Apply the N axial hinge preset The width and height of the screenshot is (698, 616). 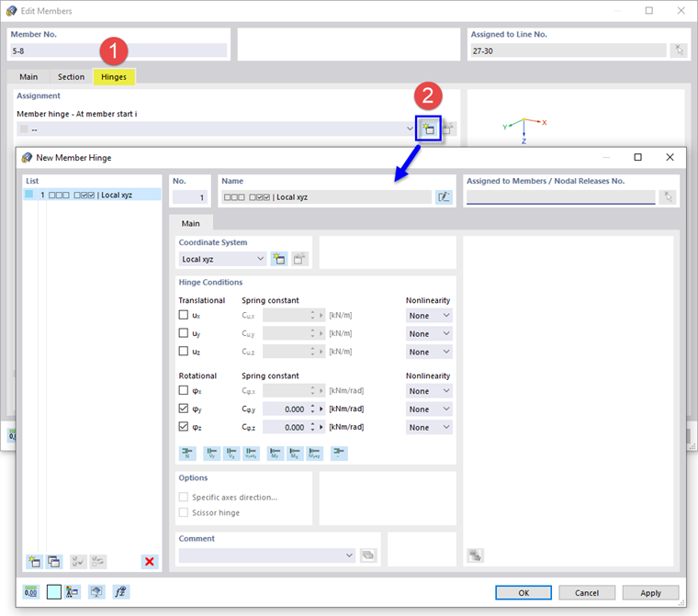pos(187,454)
